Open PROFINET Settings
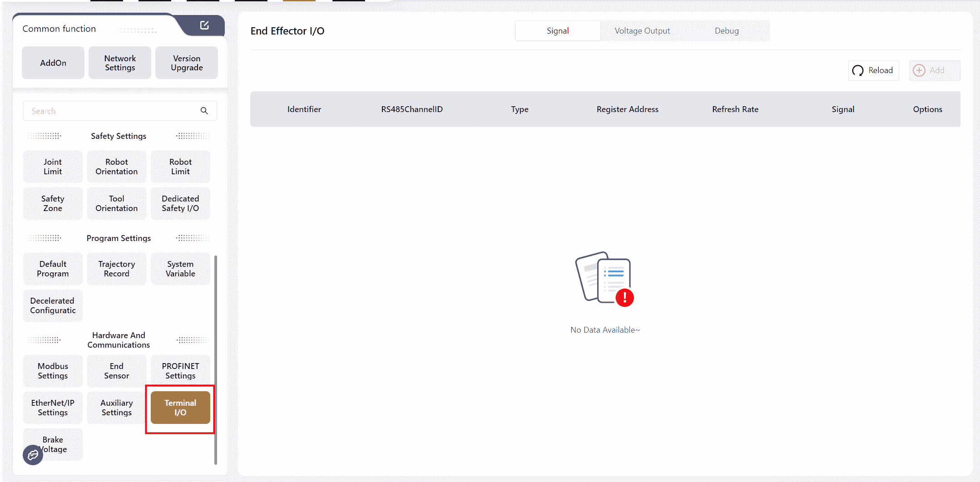The width and height of the screenshot is (980, 482). point(180,371)
